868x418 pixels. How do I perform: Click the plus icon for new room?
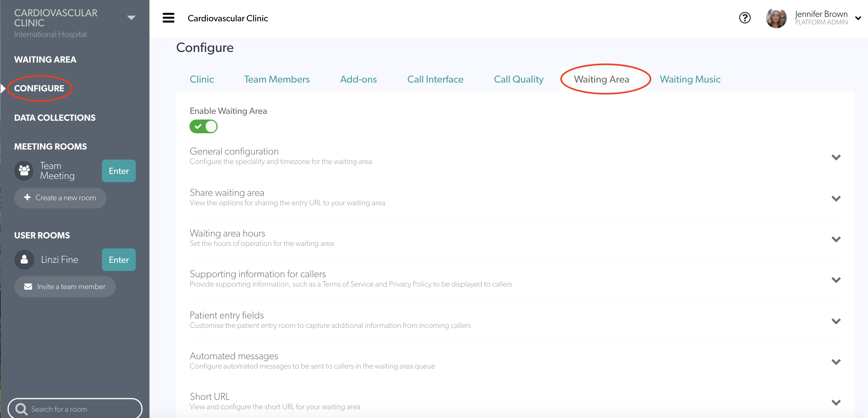(27, 197)
